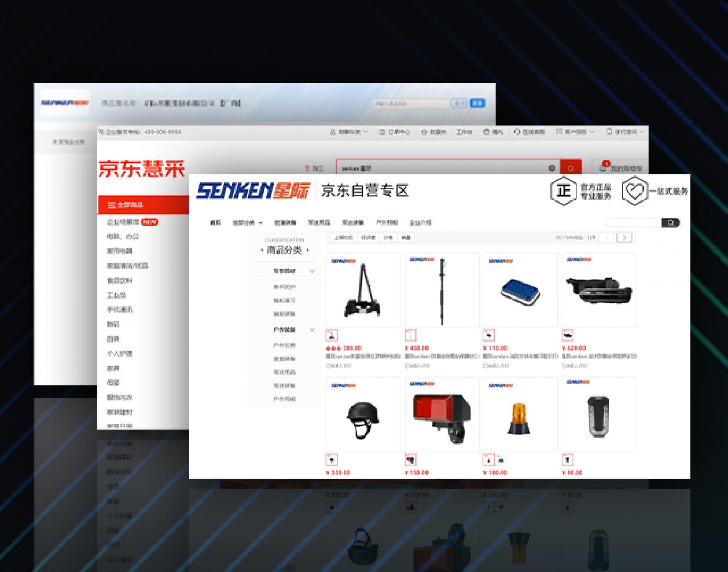Open the shopping cart with red badge
728x572 pixels.
[x=620, y=168]
